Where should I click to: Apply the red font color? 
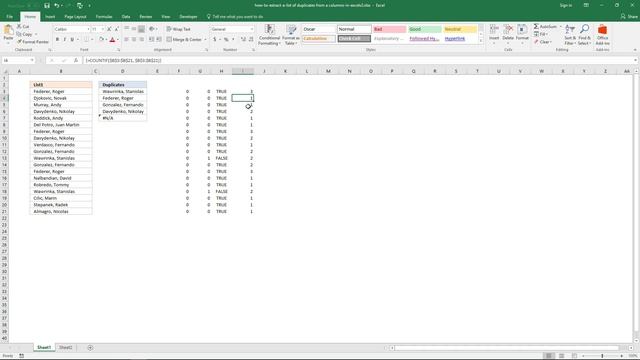pyautogui.click(x=113, y=40)
